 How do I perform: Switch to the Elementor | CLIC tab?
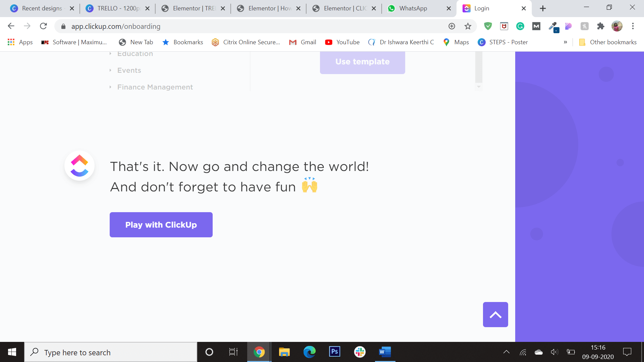click(344, 8)
